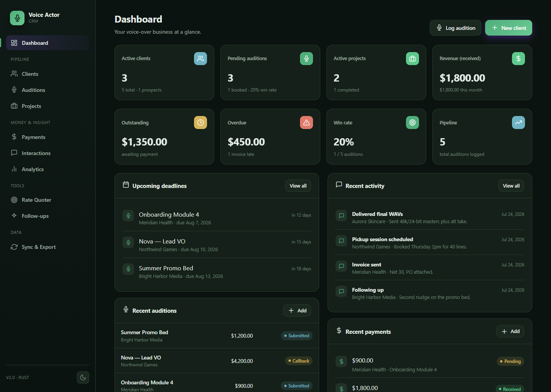551x392 pixels.
Task: View all recent activity
Action: tap(511, 186)
